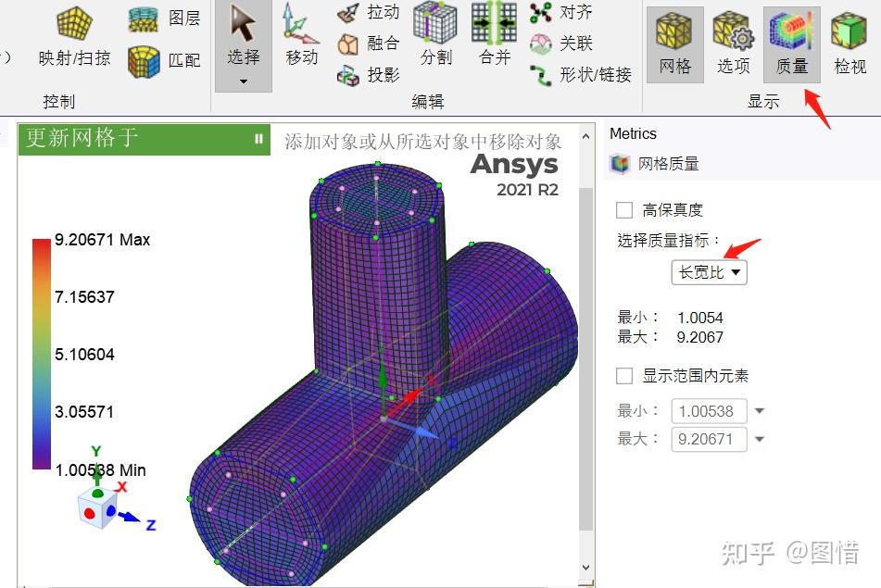Select the 映射/扫掠 mapping tool
The height and width of the screenshot is (588, 881).
point(73,37)
